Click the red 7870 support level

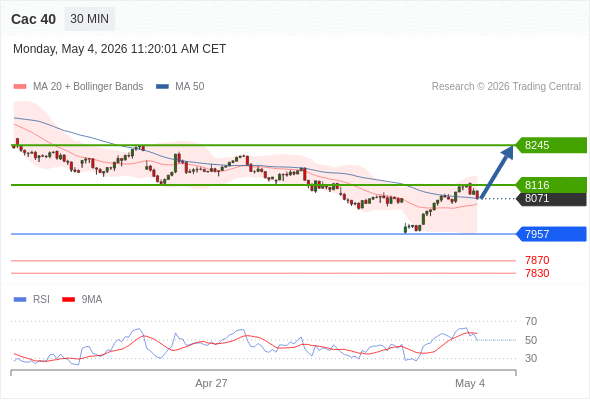click(x=537, y=260)
